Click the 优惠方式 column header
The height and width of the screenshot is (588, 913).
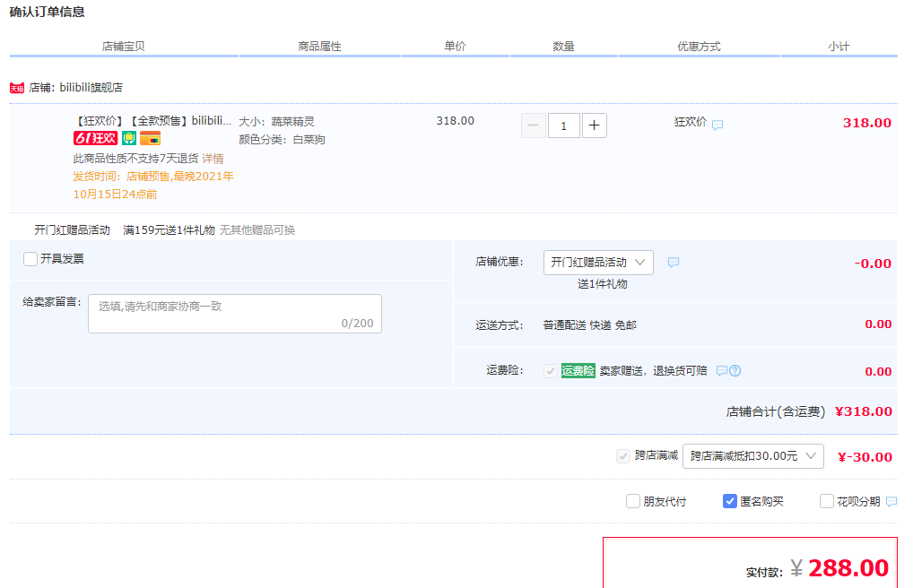pyautogui.click(x=699, y=46)
